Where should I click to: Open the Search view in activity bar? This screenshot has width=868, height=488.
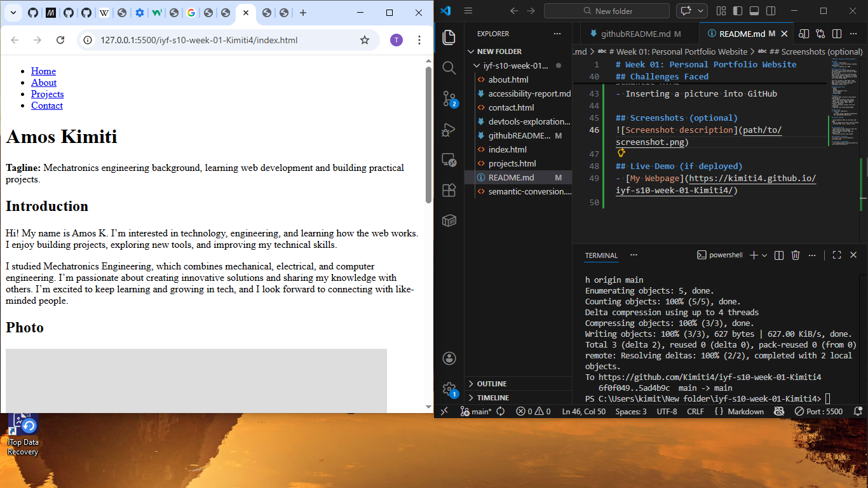coord(449,67)
